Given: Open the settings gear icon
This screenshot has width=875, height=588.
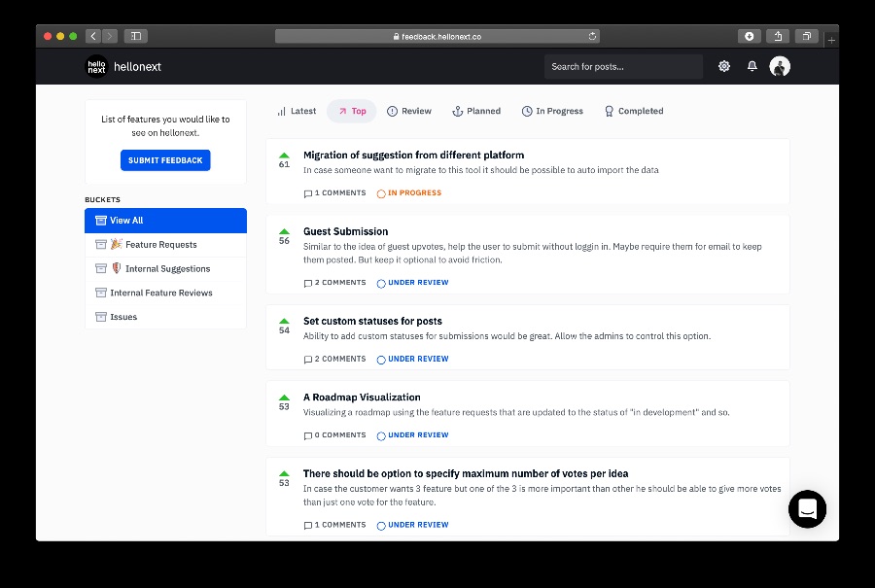Looking at the screenshot, I should pyautogui.click(x=723, y=66).
